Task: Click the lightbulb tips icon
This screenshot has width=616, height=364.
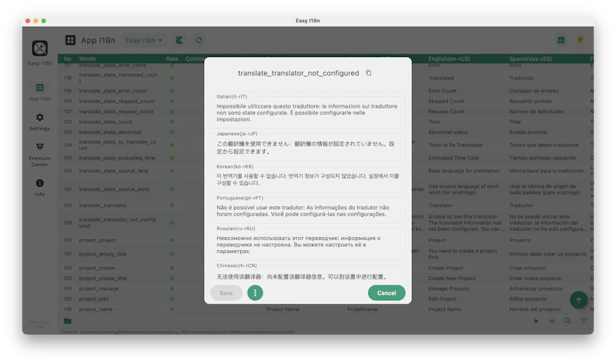Action: pyautogui.click(x=580, y=40)
